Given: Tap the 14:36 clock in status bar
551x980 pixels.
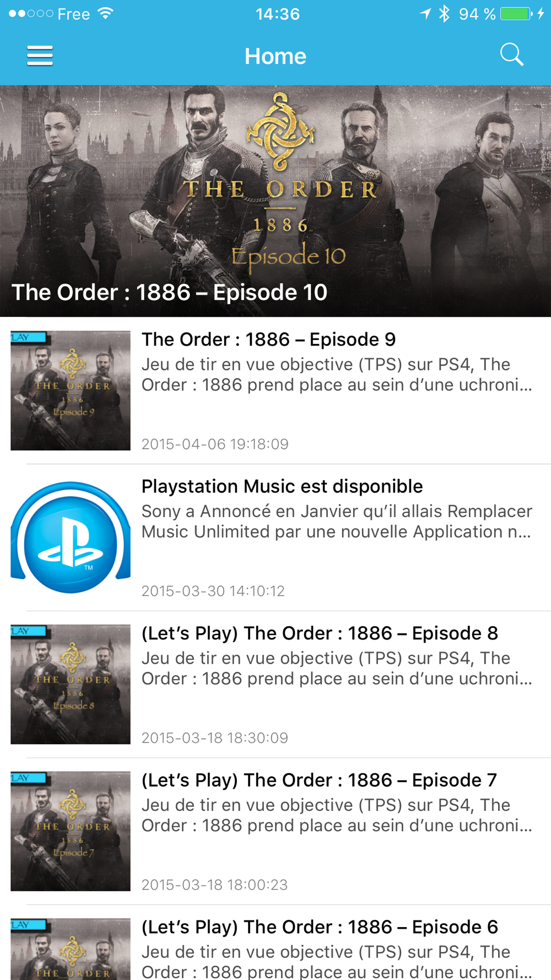Looking at the screenshot, I should point(278,14).
